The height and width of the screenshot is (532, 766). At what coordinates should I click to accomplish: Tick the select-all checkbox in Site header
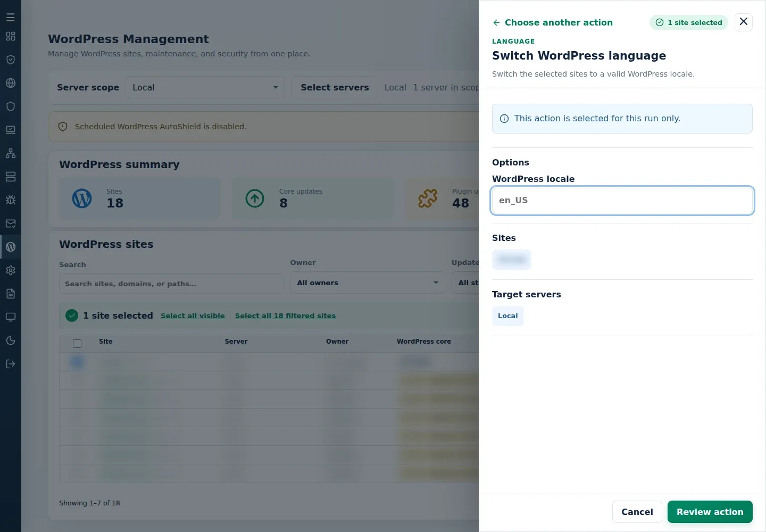tap(77, 344)
